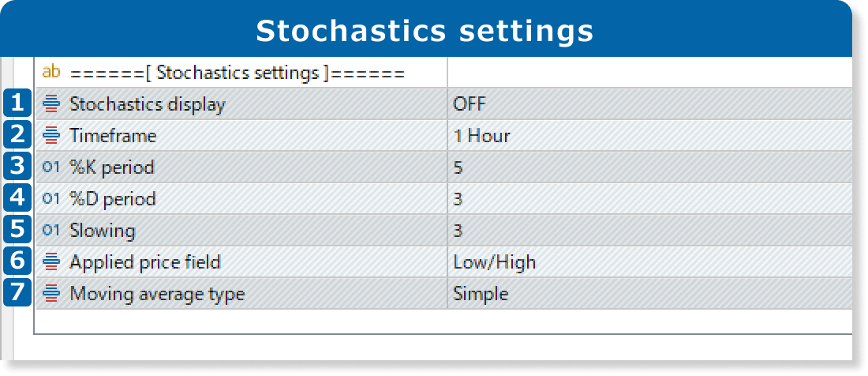Toggle the Stochastics display OFF value

click(470, 103)
